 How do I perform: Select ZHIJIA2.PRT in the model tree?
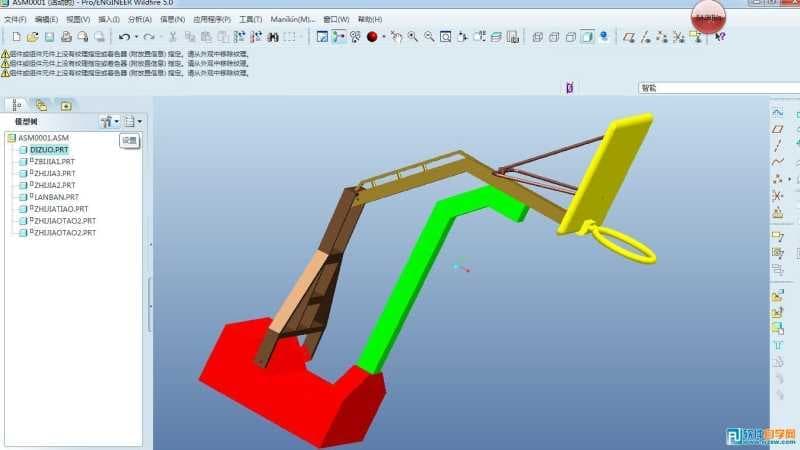(x=55, y=185)
